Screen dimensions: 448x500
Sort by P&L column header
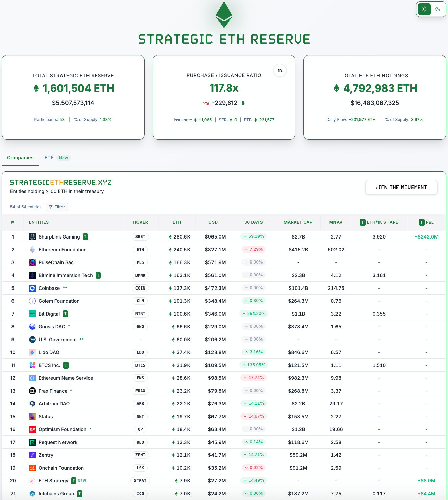tap(426, 222)
